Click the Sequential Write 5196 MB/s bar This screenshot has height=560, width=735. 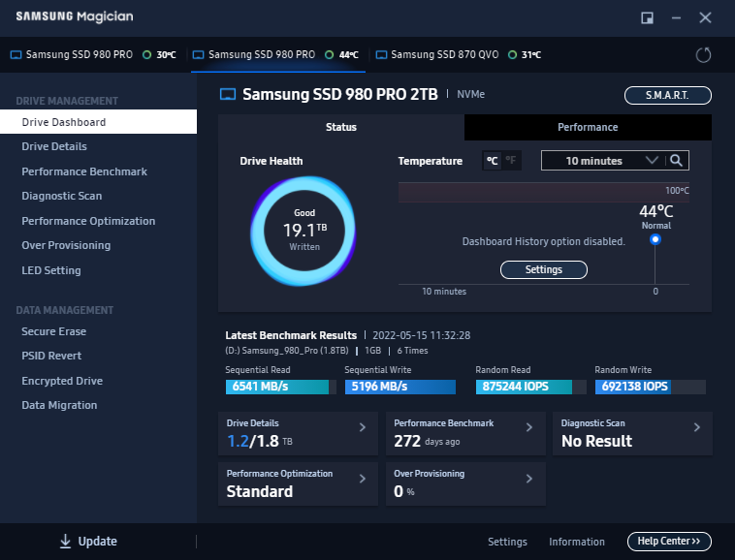400,387
